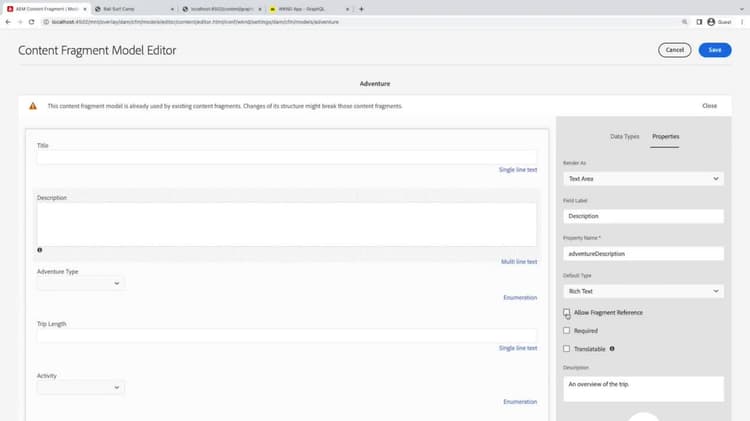Click 'Single line text' label under Title
This screenshot has width=750, height=421.
[x=518, y=170]
